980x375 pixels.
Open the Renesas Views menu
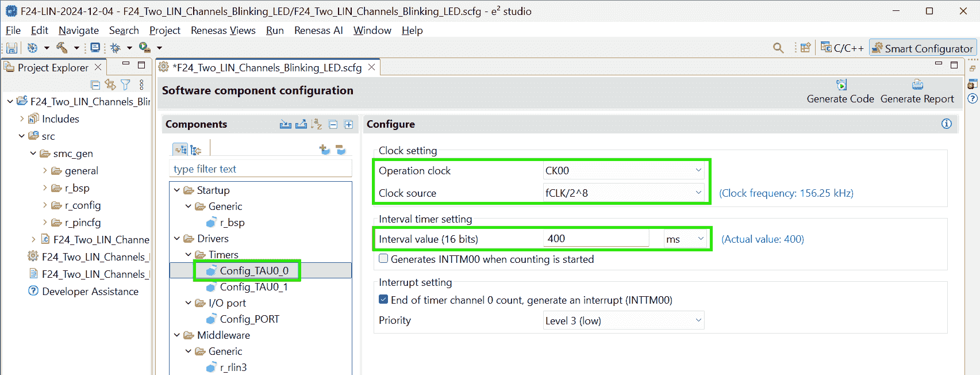point(223,30)
